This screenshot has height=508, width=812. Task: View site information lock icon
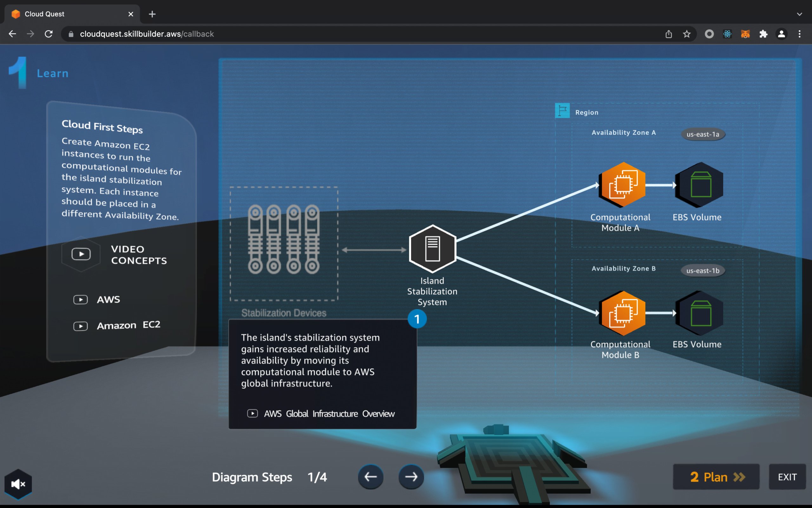71,34
